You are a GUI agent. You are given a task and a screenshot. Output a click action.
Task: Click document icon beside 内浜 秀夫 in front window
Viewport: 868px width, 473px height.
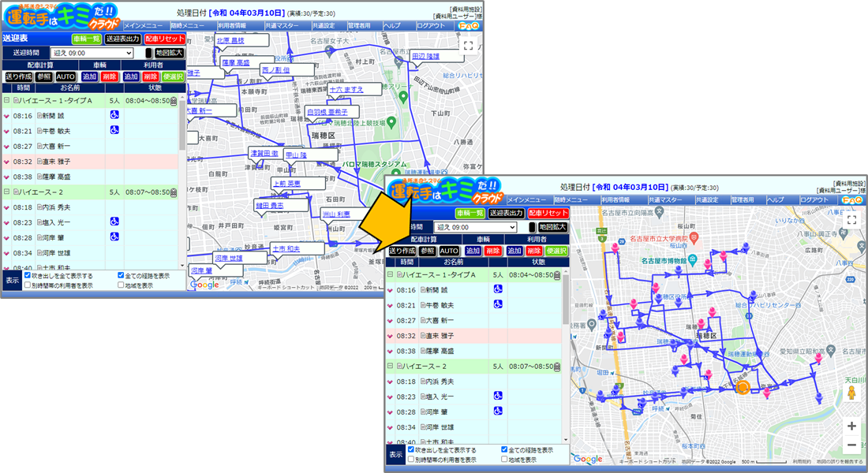click(423, 382)
